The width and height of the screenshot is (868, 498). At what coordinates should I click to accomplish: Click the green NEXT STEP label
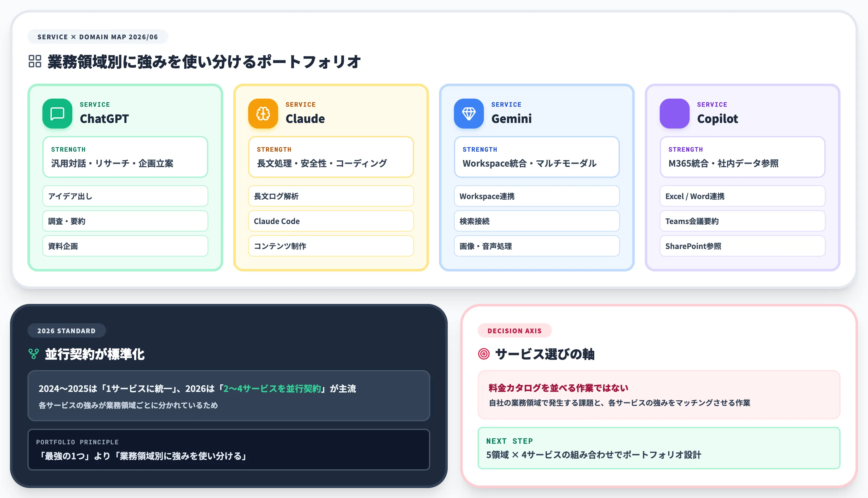(509, 441)
